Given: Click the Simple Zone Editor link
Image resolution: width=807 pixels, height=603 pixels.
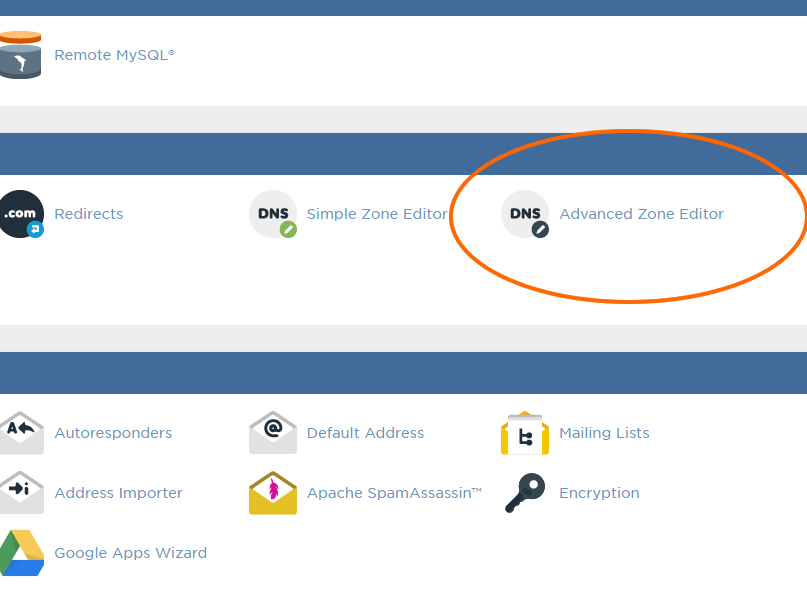Looking at the screenshot, I should [x=377, y=214].
